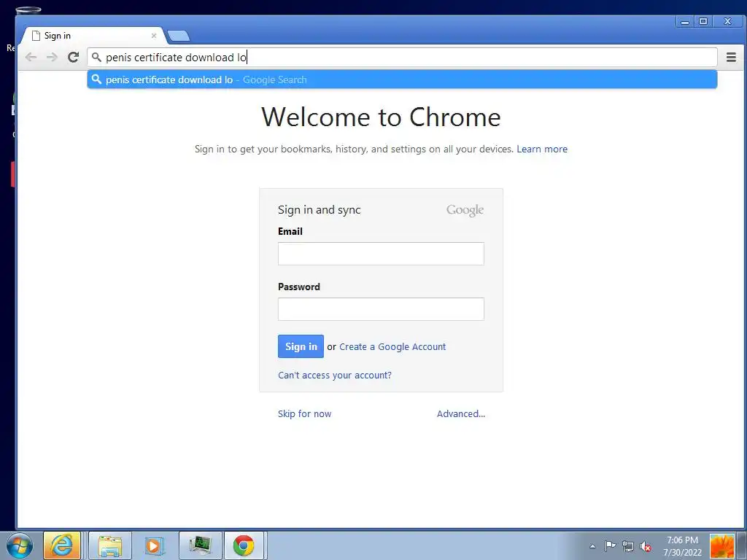Click the orange flower icon in the tray
This screenshot has width=747, height=560.
coord(721,546)
